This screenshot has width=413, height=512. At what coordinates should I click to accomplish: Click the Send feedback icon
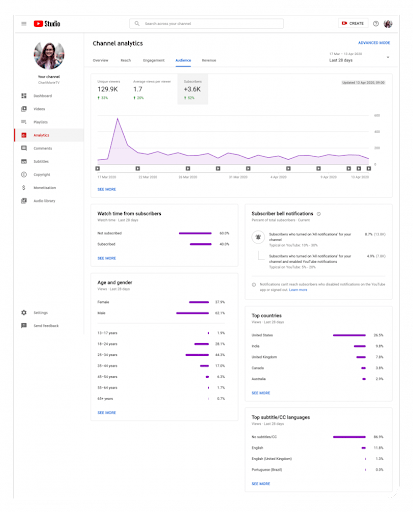(24, 325)
